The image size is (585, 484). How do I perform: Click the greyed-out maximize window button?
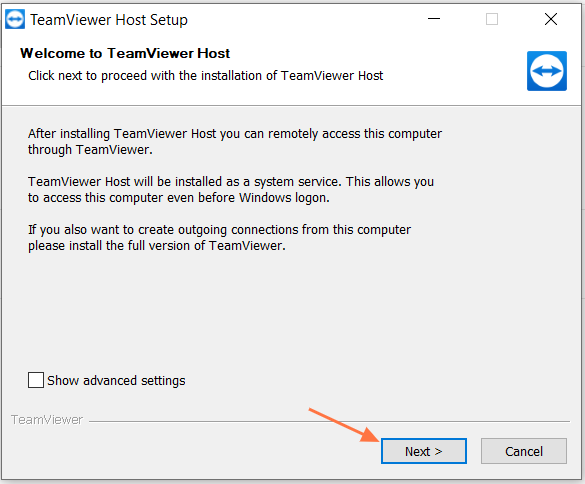coord(492,19)
